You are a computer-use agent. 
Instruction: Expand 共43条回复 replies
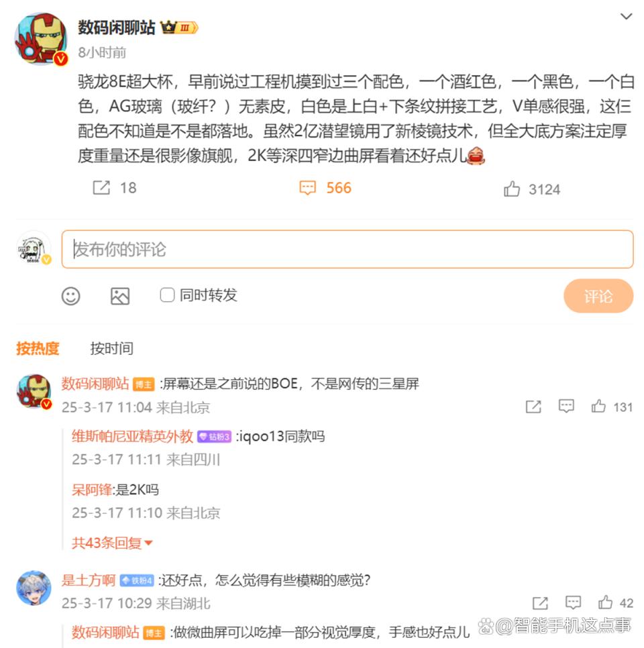(112, 543)
